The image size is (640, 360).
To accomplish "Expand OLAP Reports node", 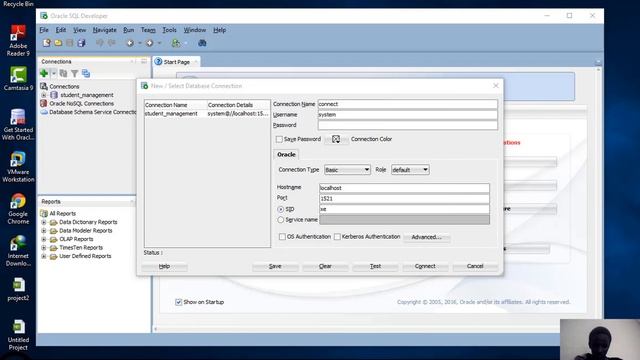I will [x=44, y=239].
